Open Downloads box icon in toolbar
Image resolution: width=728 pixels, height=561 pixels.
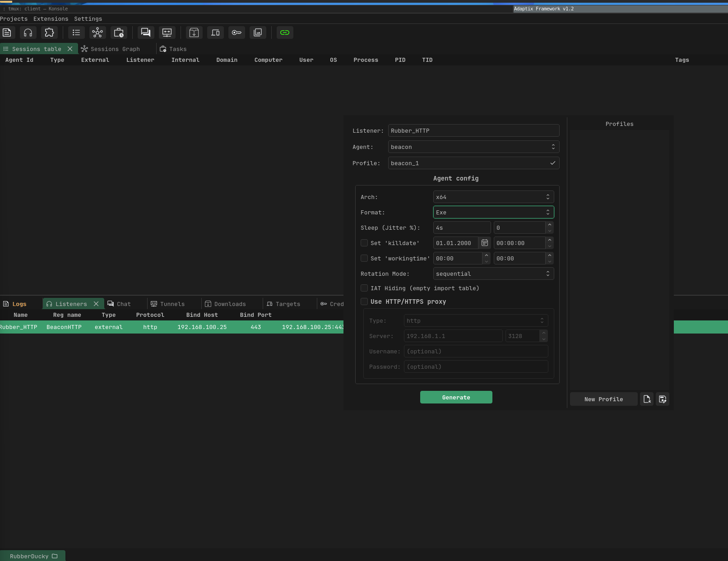click(194, 32)
